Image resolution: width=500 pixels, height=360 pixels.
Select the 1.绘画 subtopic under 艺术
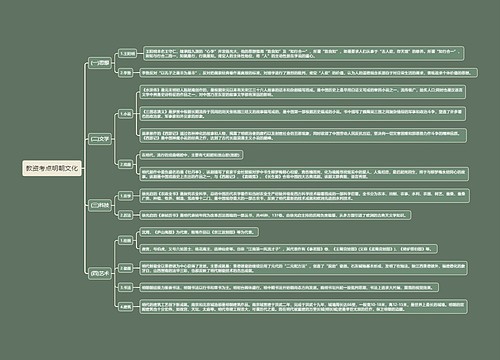click(x=126, y=240)
